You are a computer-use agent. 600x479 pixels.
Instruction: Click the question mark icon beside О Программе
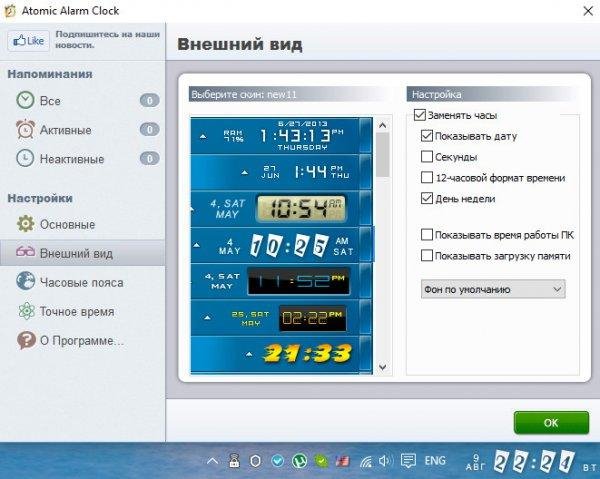(x=26, y=340)
